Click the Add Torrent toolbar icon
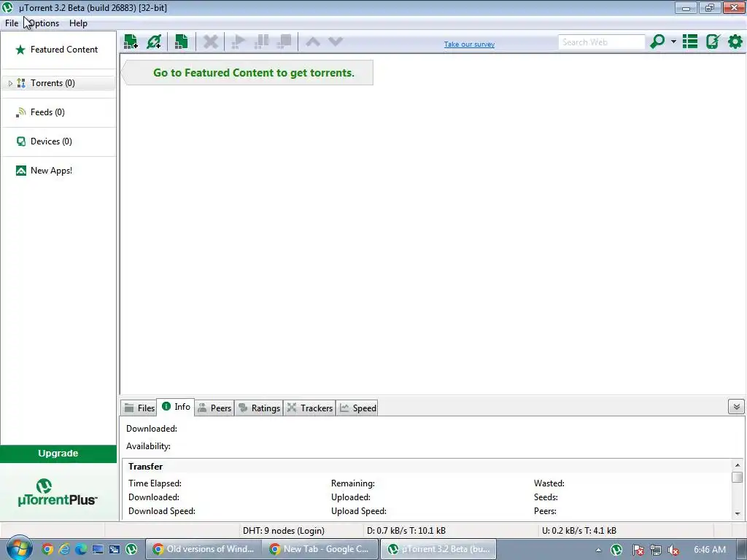Viewport: 747px width, 560px height. (131, 42)
